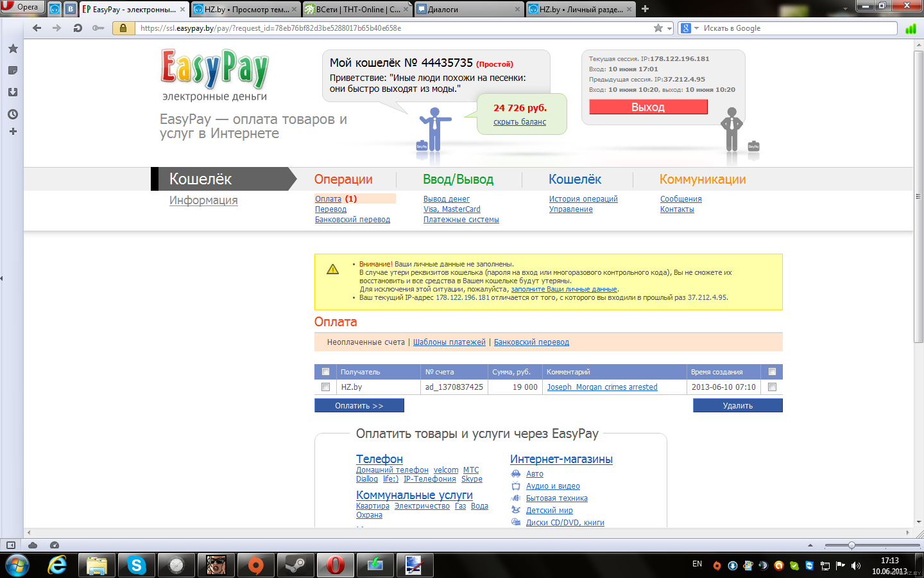
Task: Open the Перевод link
Action: click(x=330, y=209)
